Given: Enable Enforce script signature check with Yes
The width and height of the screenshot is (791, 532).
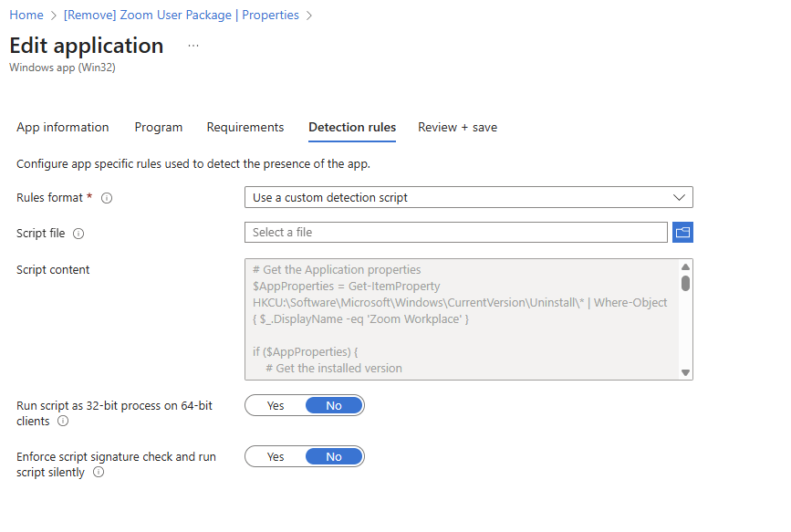Looking at the screenshot, I should coord(276,456).
